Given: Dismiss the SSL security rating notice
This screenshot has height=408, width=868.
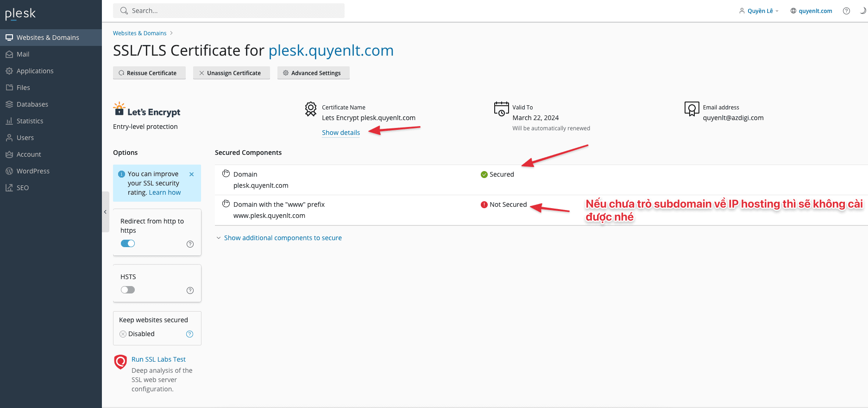Looking at the screenshot, I should coord(191,174).
